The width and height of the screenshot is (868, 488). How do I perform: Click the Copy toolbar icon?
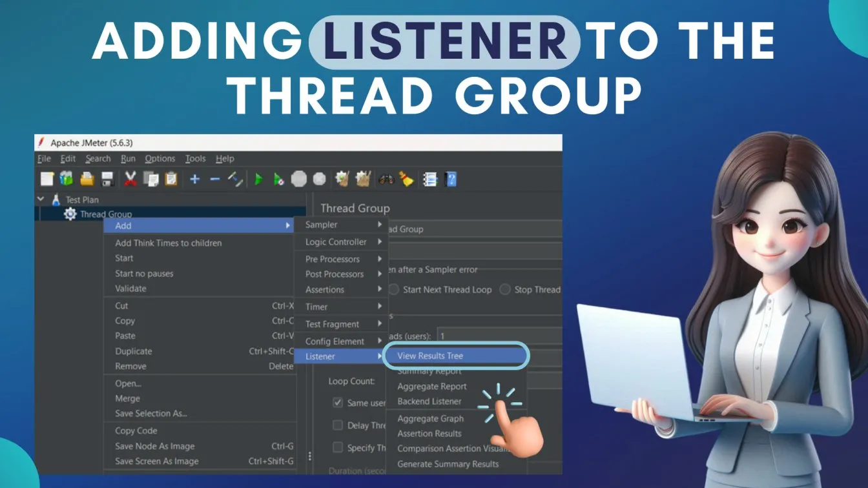[151, 179]
